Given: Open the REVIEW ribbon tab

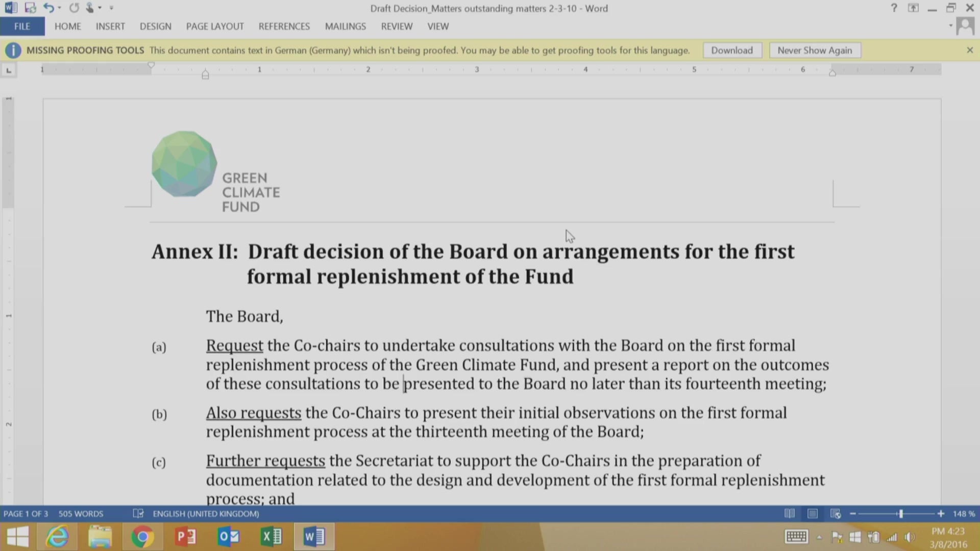Looking at the screenshot, I should 397,27.
